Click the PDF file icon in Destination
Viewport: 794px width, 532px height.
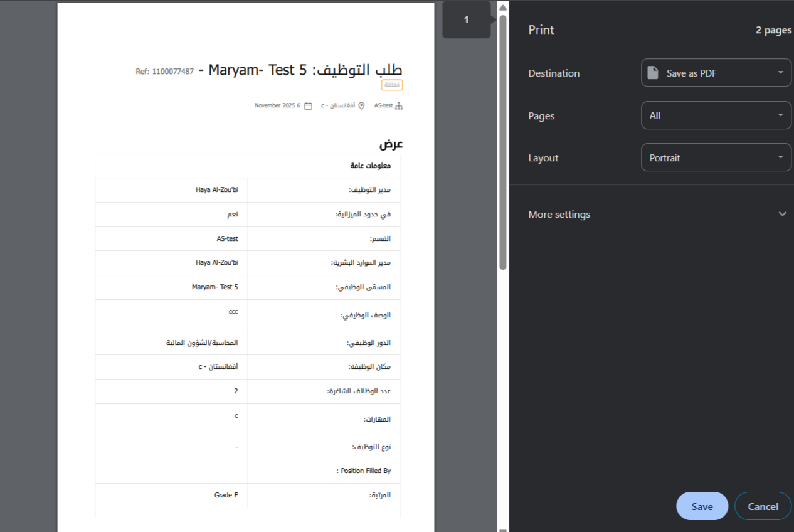point(653,73)
